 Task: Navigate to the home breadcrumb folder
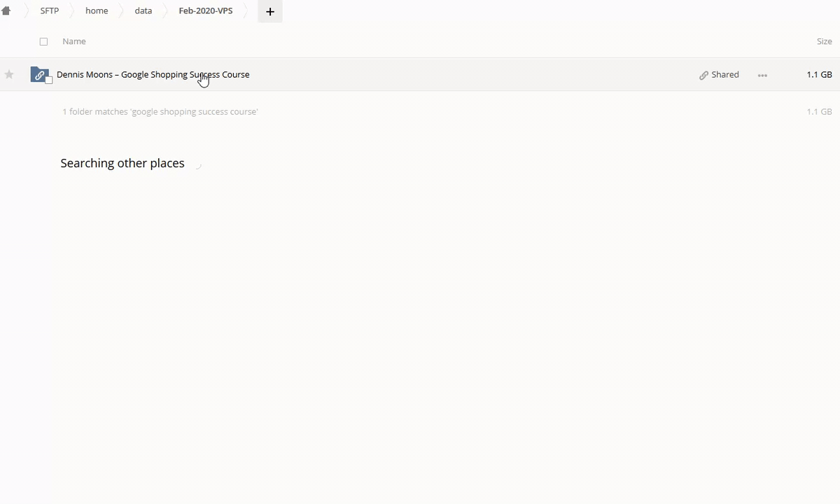[x=97, y=11]
